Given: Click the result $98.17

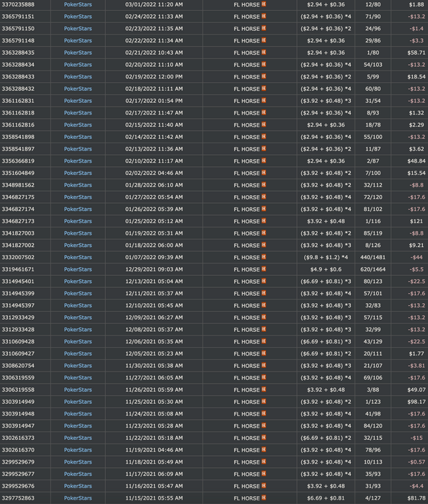Looking at the screenshot, I should (416, 402).
